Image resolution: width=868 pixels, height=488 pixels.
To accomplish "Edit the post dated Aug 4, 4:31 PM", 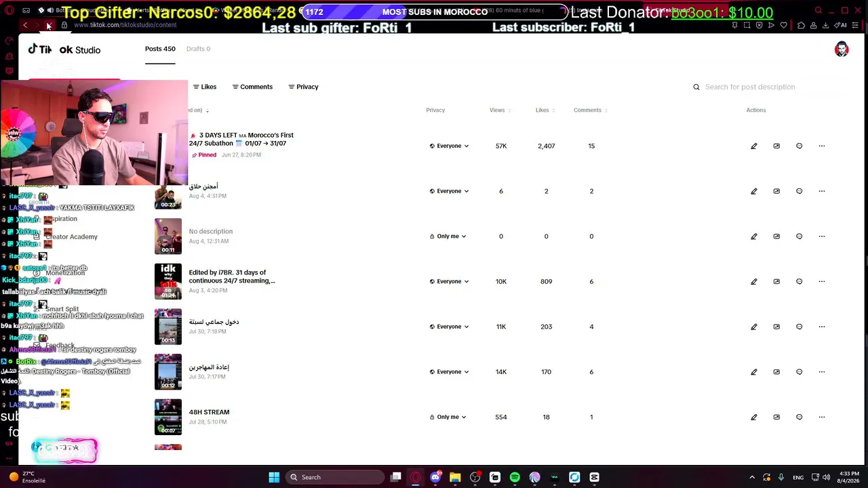I will tap(753, 191).
